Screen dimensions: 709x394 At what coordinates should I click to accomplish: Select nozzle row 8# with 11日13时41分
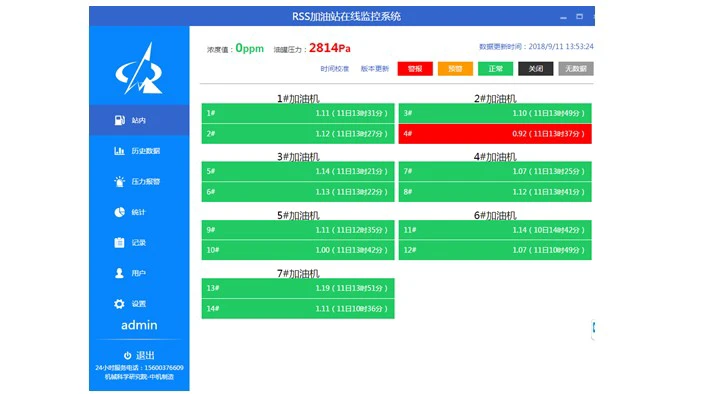click(495, 192)
